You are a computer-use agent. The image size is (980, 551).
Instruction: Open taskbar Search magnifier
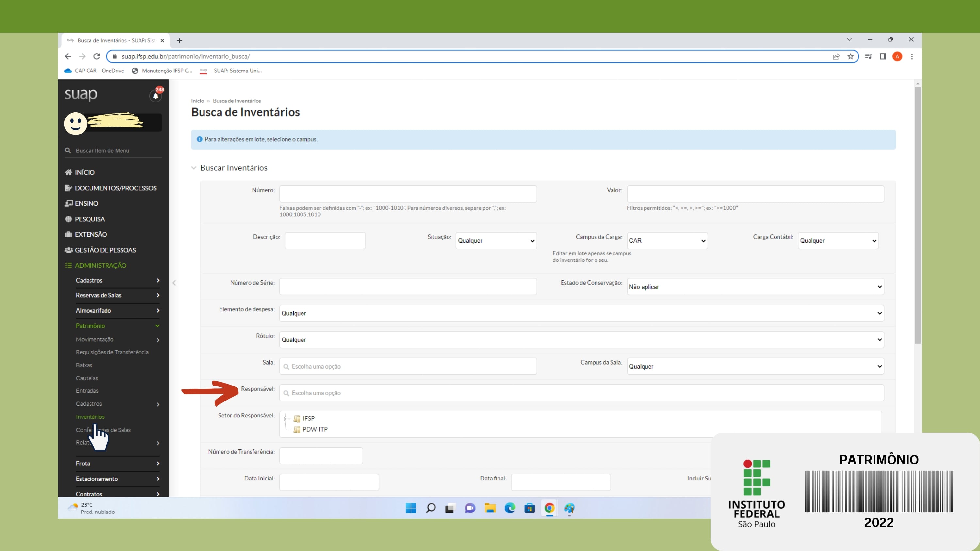(x=431, y=508)
